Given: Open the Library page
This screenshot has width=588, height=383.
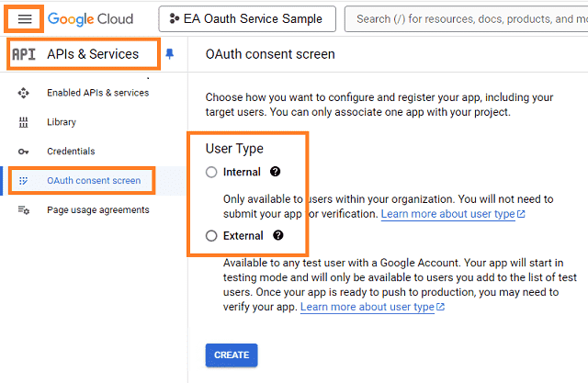Looking at the screenshot, I should pos(62,122).
